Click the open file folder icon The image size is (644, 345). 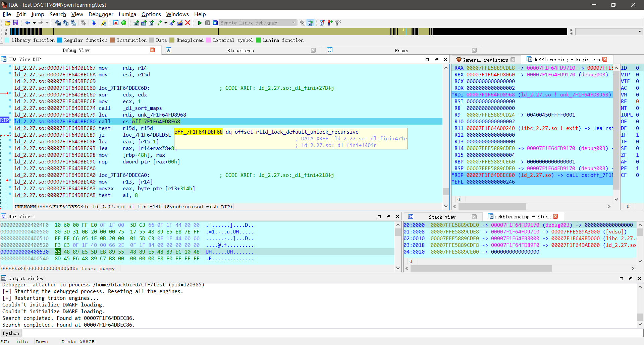tap(8, 23)
